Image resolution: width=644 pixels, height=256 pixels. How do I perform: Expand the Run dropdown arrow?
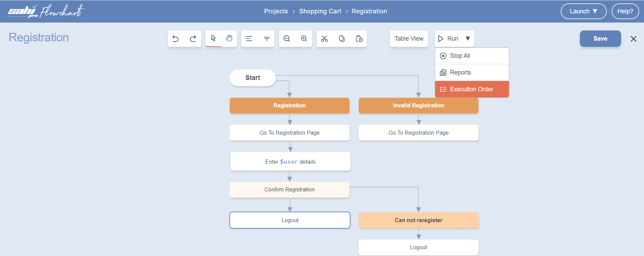[x=468, y=39]
